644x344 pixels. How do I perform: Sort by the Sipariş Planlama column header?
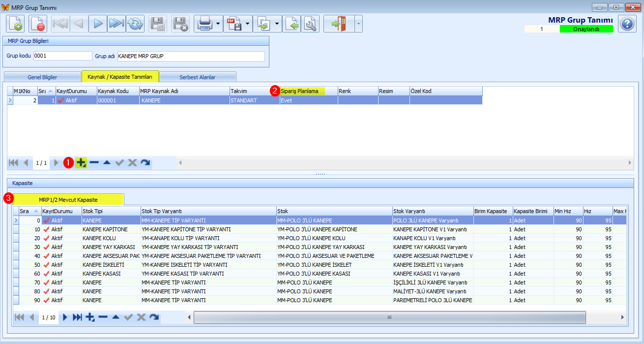300,91
